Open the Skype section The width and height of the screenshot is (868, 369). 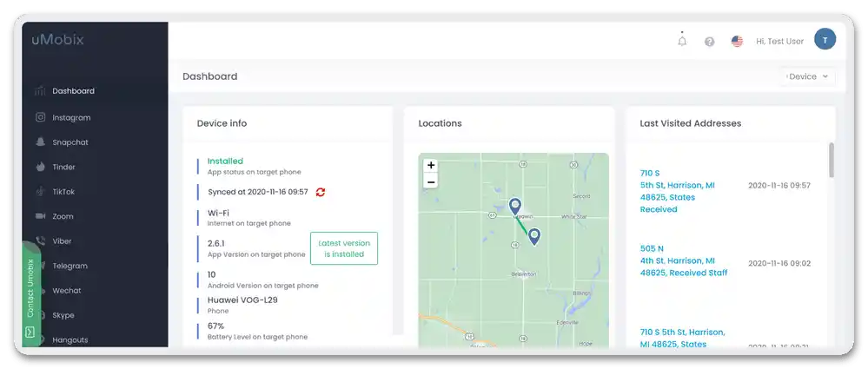pos(63,315)
